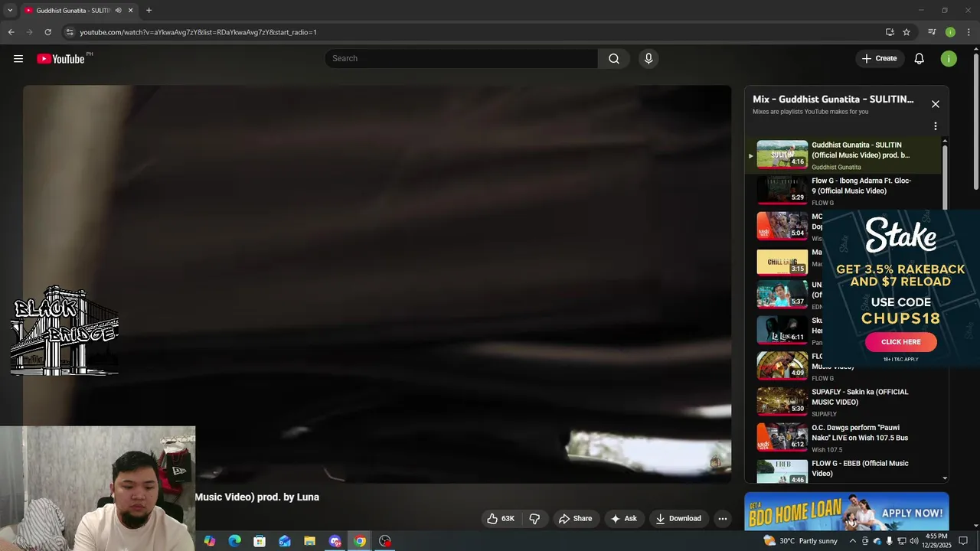This screenshot has height=551, width=980.
Task: Click the playlist scrollbar thumb
Action: click(945, 176)
